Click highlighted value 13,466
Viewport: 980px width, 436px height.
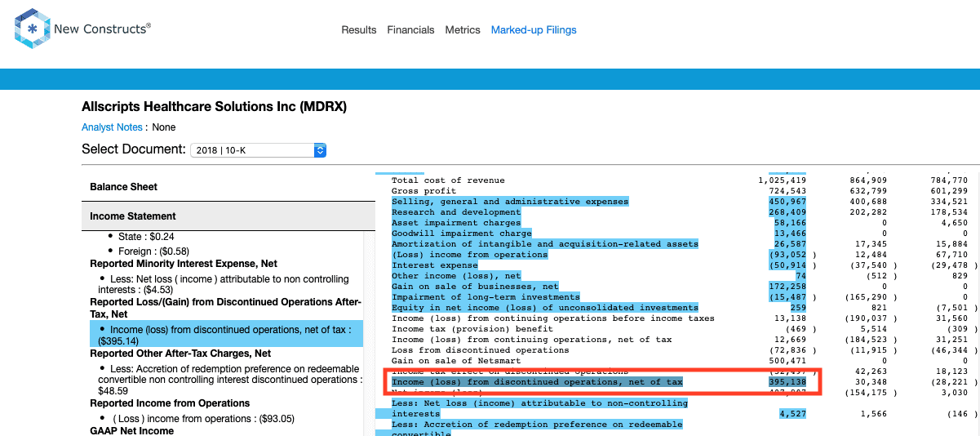[790, 234]
